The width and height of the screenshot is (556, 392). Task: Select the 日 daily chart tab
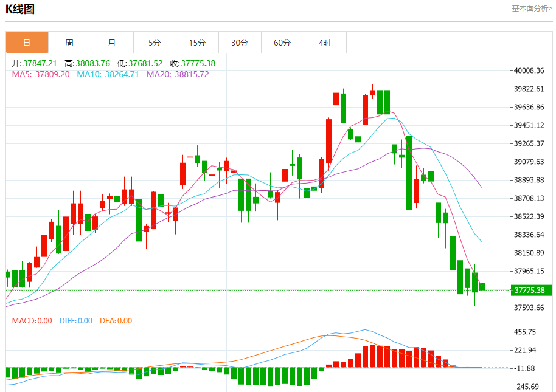27,43
